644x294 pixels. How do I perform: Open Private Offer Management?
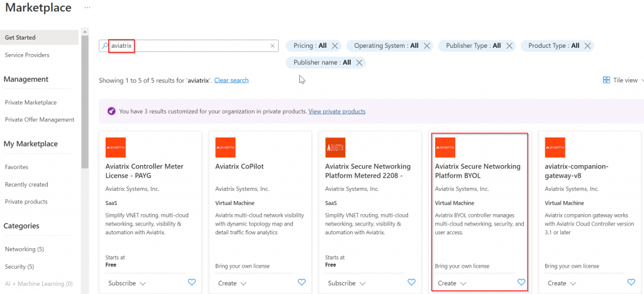tap(40, 120)
